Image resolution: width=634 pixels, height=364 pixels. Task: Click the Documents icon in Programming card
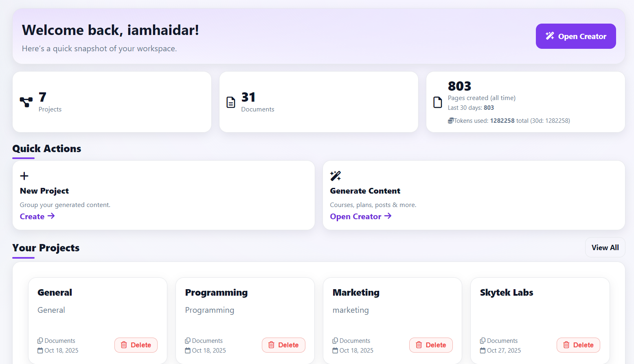click(188, 340)
